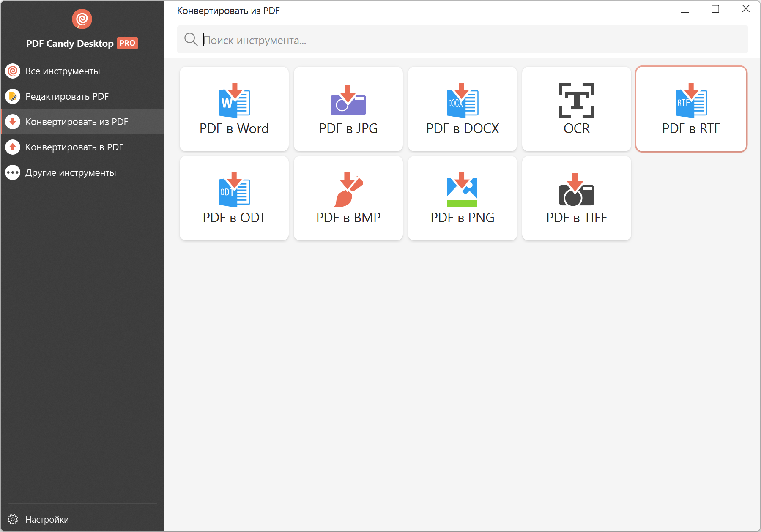Image resolution: width=761 pixels, height=532 pixels.
Task: Open the PDF в JPG converter tile
Action: [x=348, y=109]
